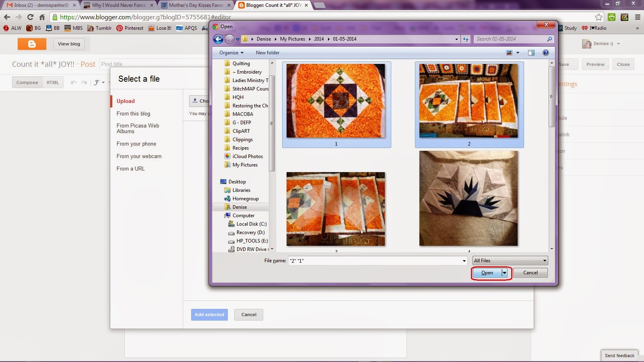Screen dimensions: 644x362
Task: Click New folder in the toolbar
Action: click(x=268, y=53)
